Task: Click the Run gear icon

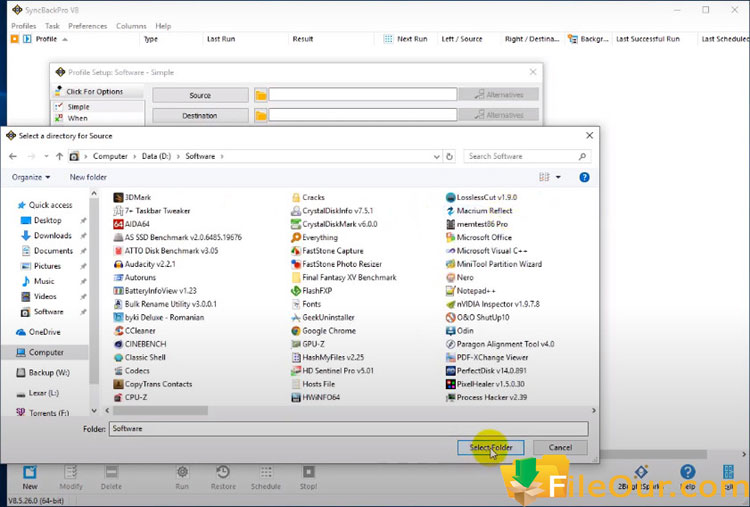Action: tap(182, 473)
